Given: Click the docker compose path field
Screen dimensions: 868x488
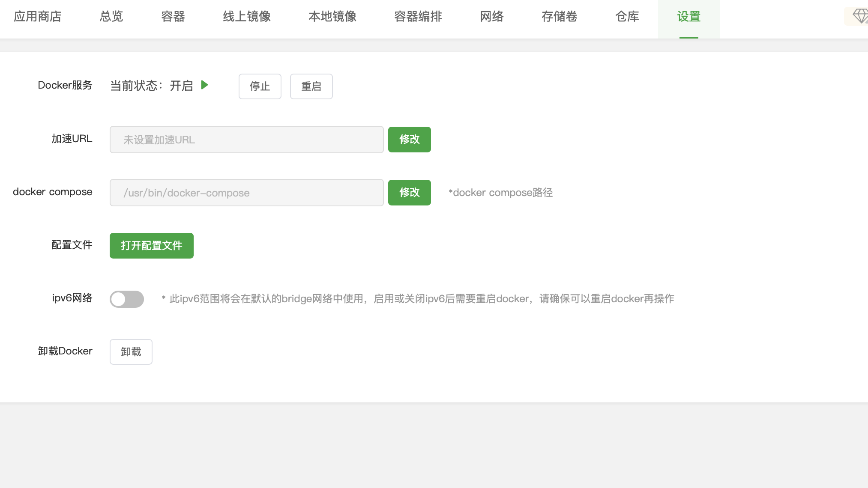Looking at the screenshot, I should click(247, 193).
